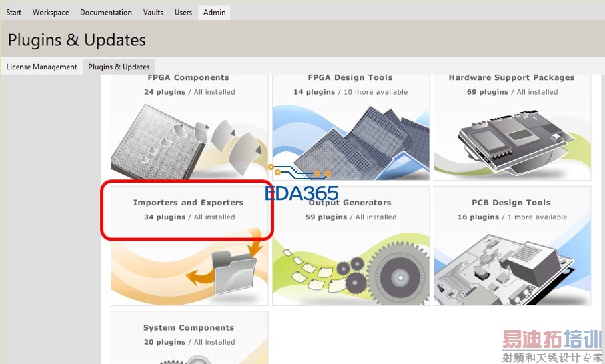Click '16 plugins / 1 more available' text
The image size is (605, 364).
pyautogui.click(x=512, y=217)
